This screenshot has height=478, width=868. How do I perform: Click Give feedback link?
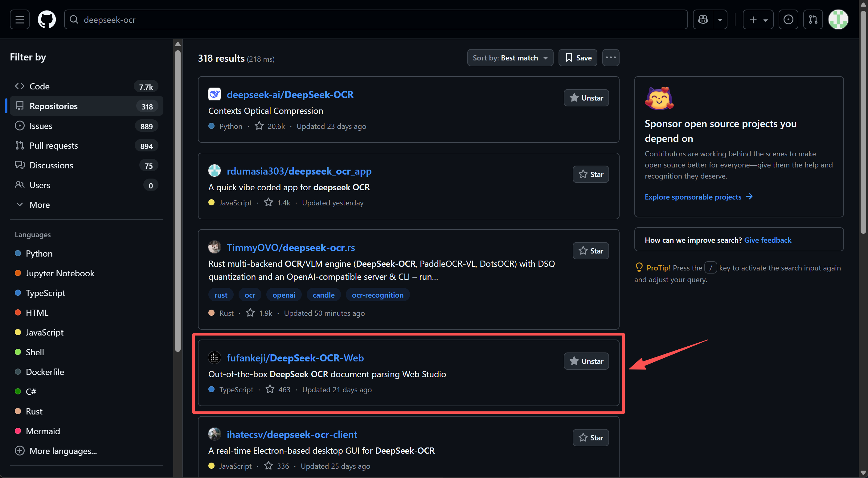(x=768, y=240)
